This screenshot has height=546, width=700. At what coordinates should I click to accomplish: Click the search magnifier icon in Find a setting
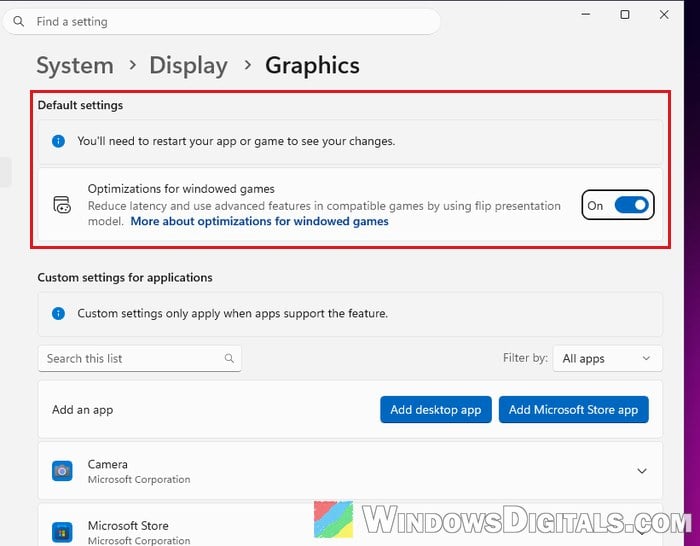pos(18,21)
